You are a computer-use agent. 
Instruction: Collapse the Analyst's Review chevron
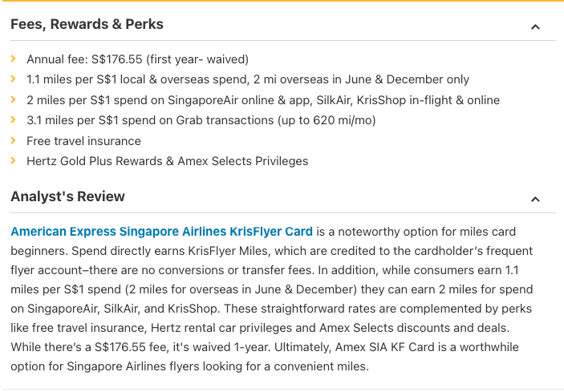pos(535,199)
